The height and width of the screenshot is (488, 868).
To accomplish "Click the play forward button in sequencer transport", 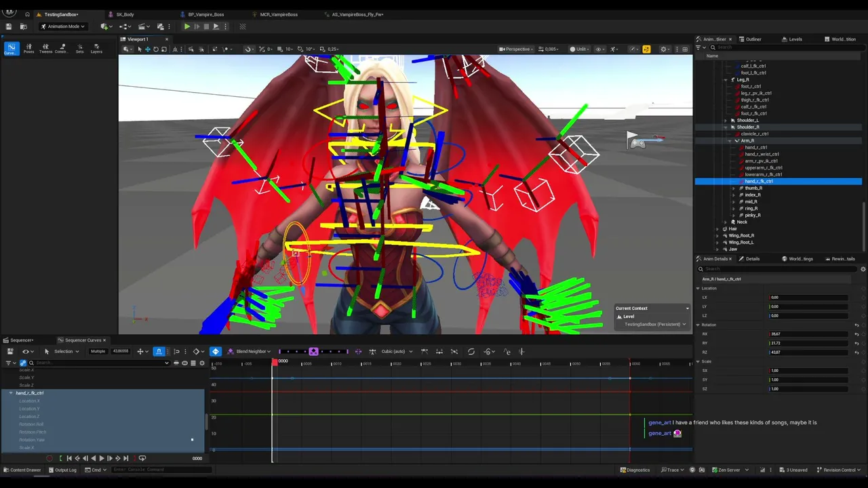I will [x=101, y=458].
